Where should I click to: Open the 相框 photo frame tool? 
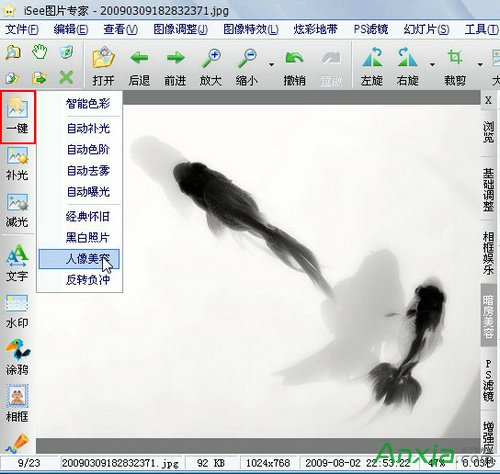pyautogui.click(x=17, y=403)
